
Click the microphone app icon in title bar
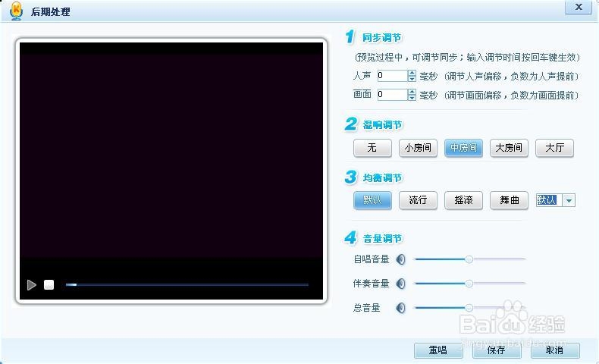(16, 11)
